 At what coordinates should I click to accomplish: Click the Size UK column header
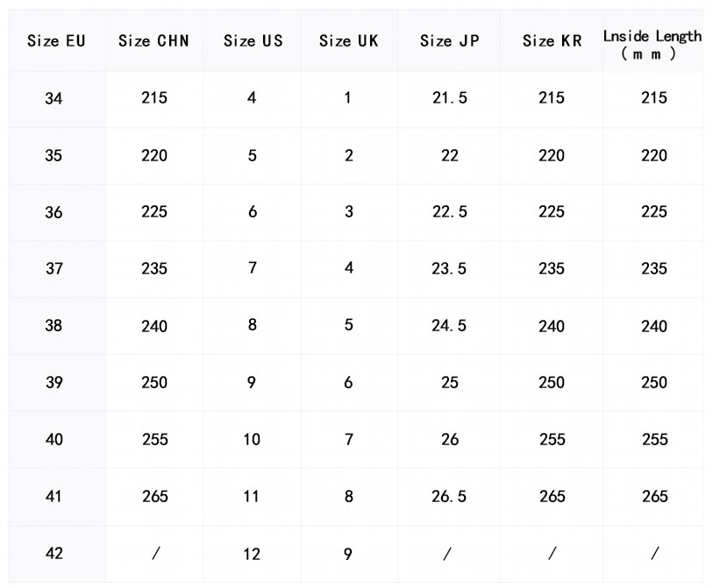(348, 41)
